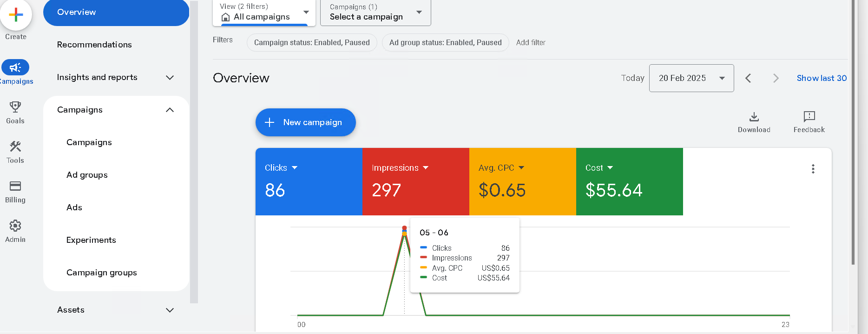
Task: Open Ad groups page
Action: coord(87,175)
